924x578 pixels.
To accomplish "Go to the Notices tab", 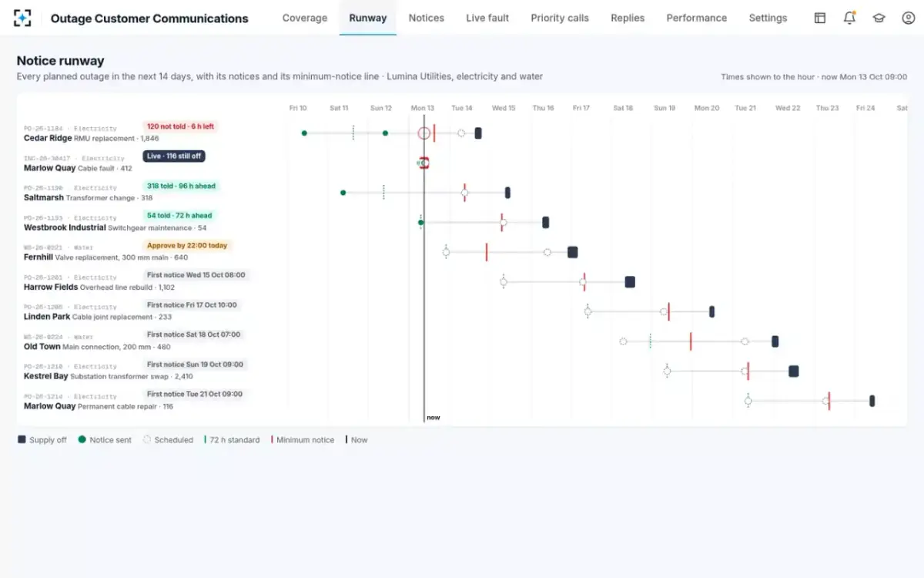I will tap(427, 18).
